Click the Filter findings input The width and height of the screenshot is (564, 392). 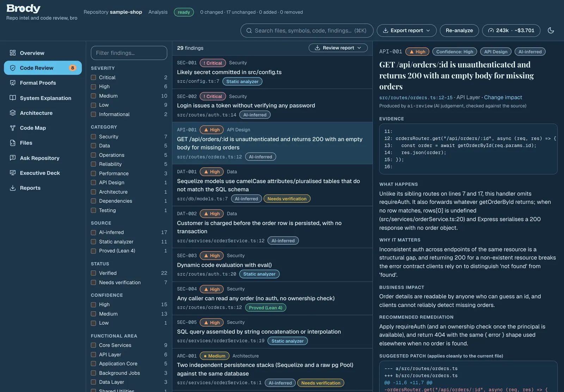click(129, 53)
